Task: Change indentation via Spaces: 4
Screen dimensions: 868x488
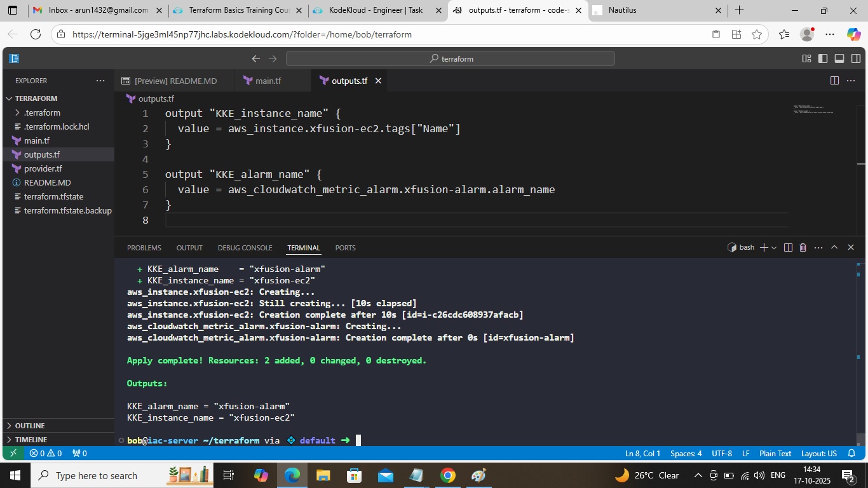Action: coord(686,454)
